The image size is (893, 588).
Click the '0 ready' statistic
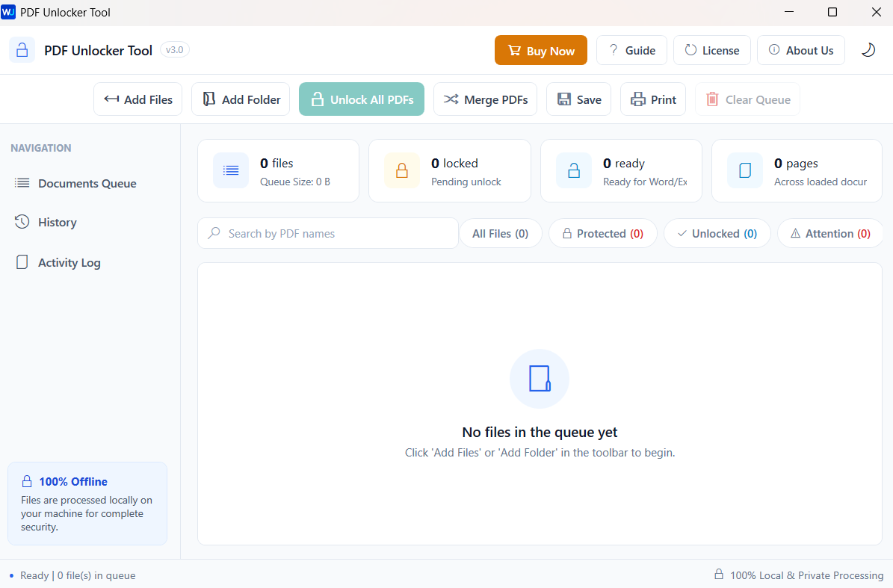[624, 164]
